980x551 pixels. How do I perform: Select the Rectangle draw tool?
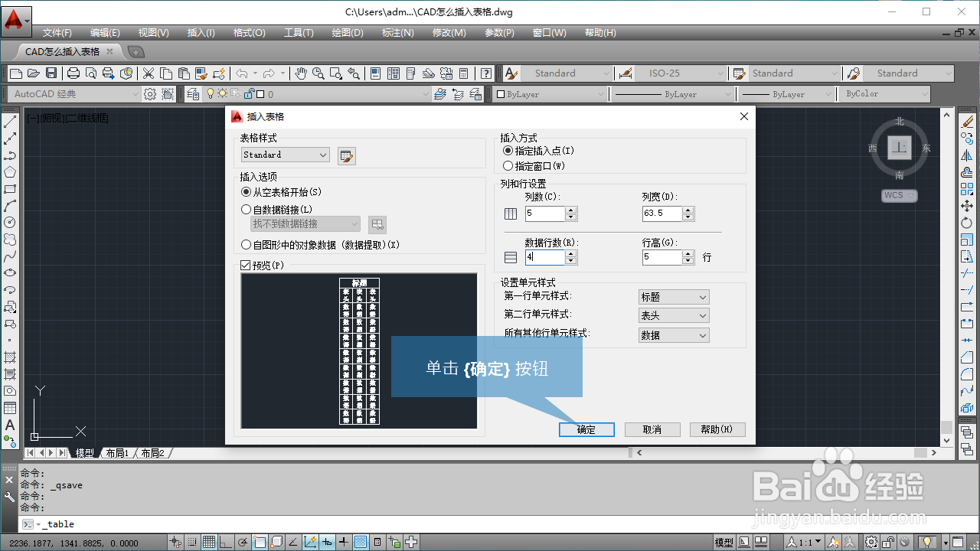click(10, 189)
